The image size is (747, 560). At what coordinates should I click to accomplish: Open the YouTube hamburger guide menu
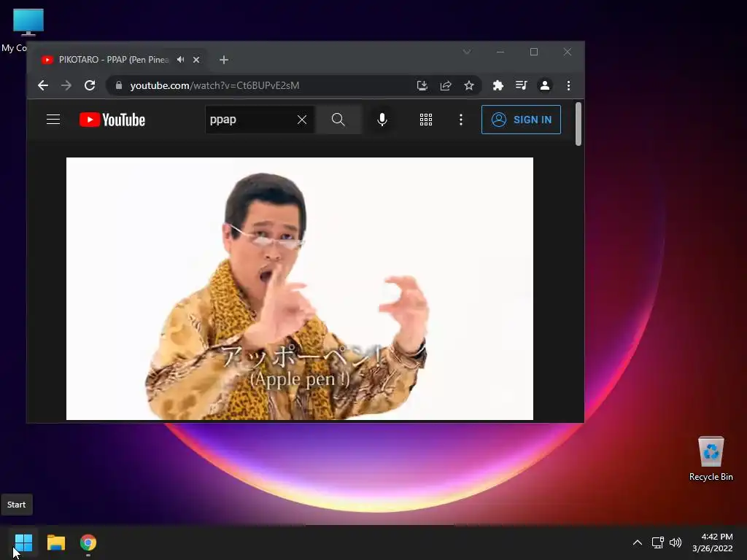(53, 120)
